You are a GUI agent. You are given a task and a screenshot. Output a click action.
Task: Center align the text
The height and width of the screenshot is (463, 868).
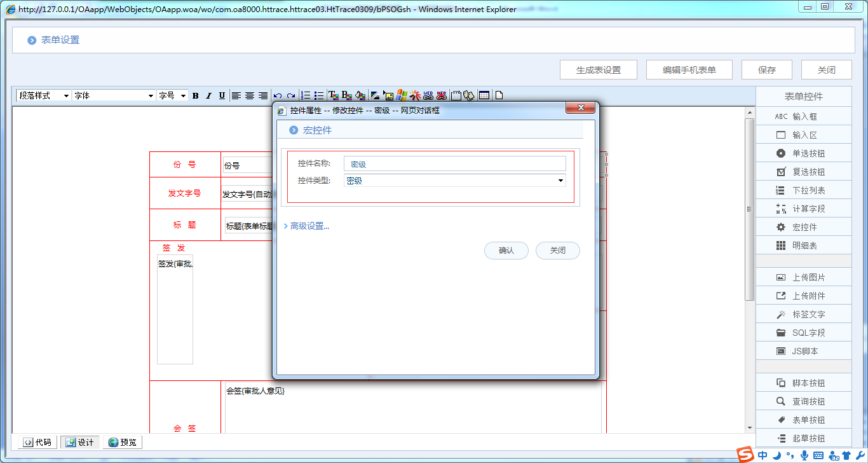[250, 96]
